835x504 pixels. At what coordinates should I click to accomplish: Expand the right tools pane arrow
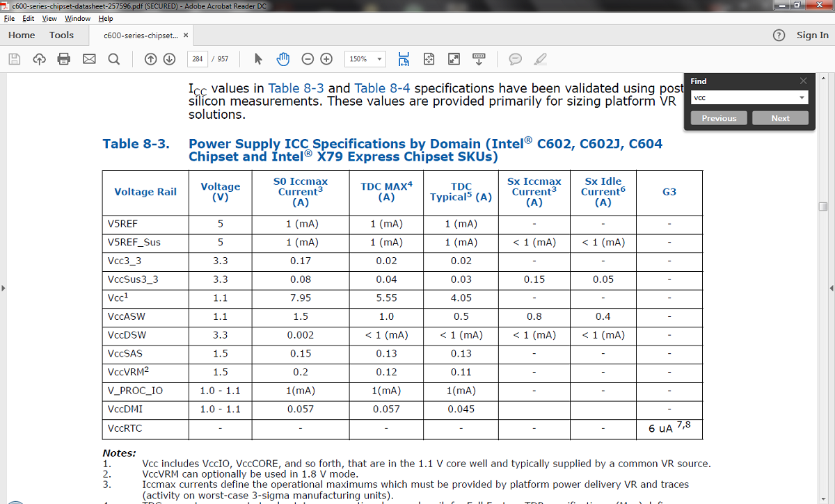(831, 288)
